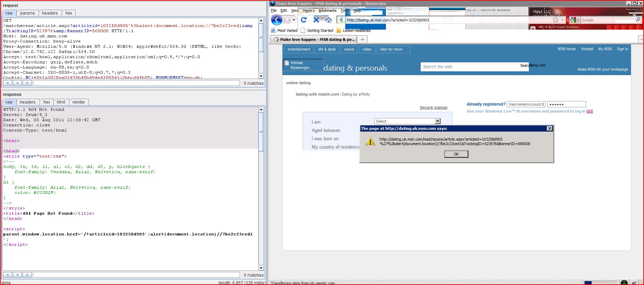Select the request raw tab
The height and width of the screenshot is (285, 644).
tap(9, 13)
